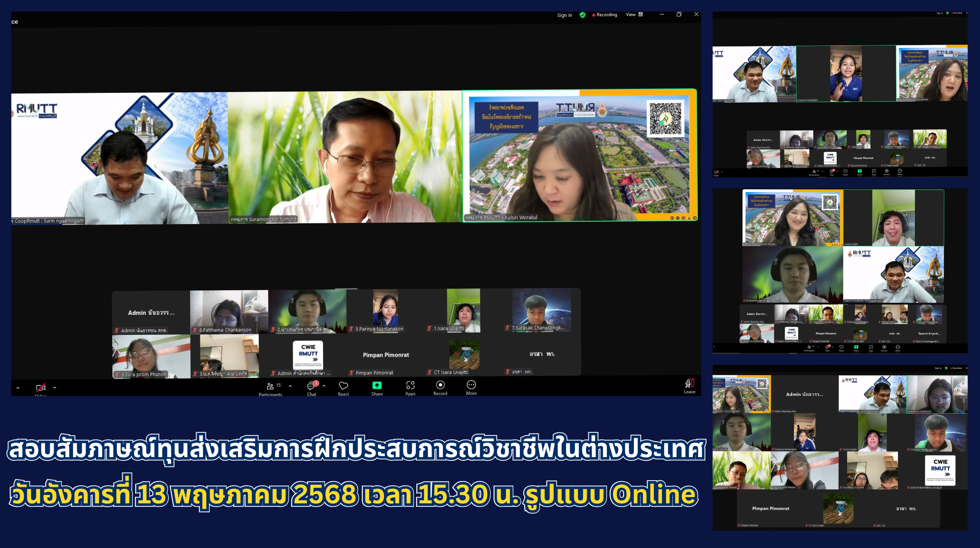The image size is (980, 548).
Task: Select 7.Surasak Chanasongk's video thumbnail
Action: click(x=541, y=310)
